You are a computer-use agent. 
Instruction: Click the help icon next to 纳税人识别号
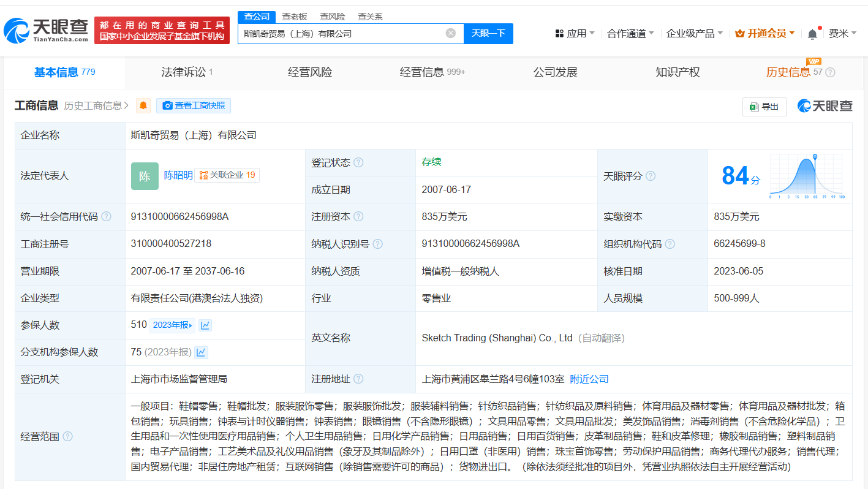pyautogui.click(x=378, y=244)
